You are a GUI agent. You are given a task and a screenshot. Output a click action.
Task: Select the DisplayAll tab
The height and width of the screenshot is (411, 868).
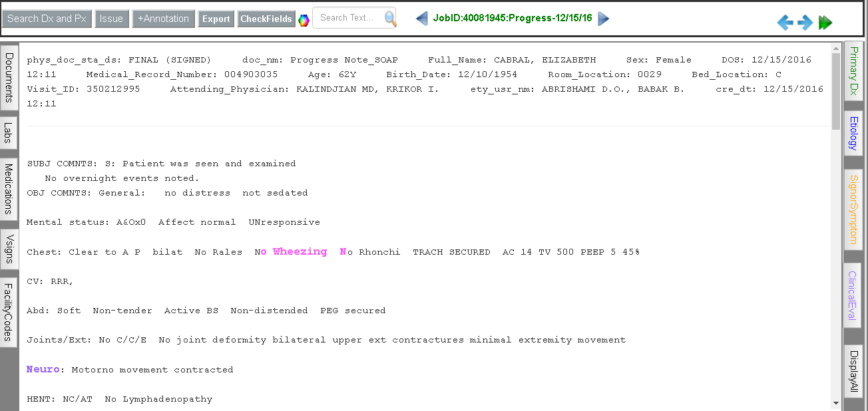853,371
